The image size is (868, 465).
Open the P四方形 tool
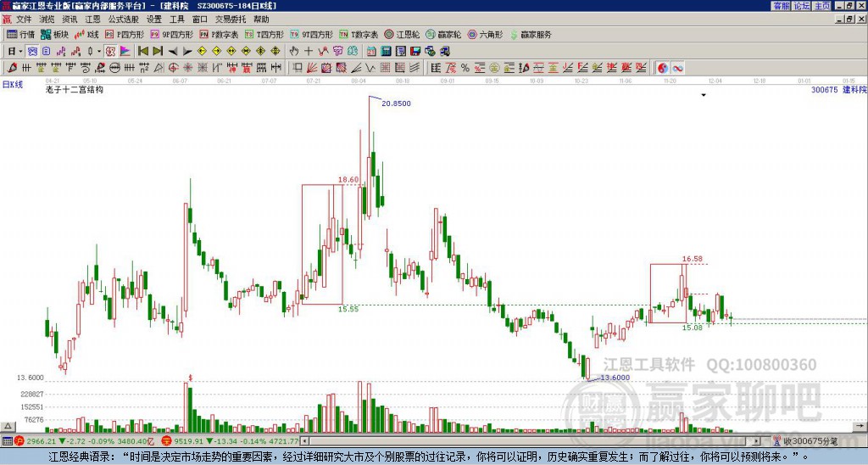[x=125, y=34]
